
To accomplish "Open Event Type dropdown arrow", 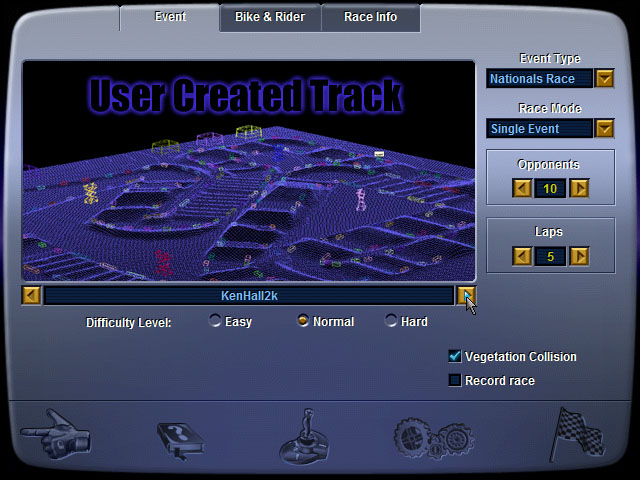I will [x=604, y=78].
